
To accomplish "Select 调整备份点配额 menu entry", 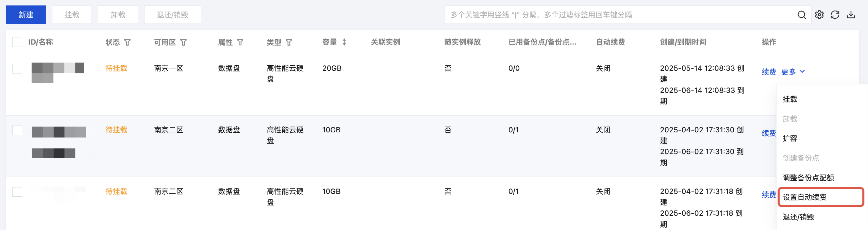I will 808,178.
